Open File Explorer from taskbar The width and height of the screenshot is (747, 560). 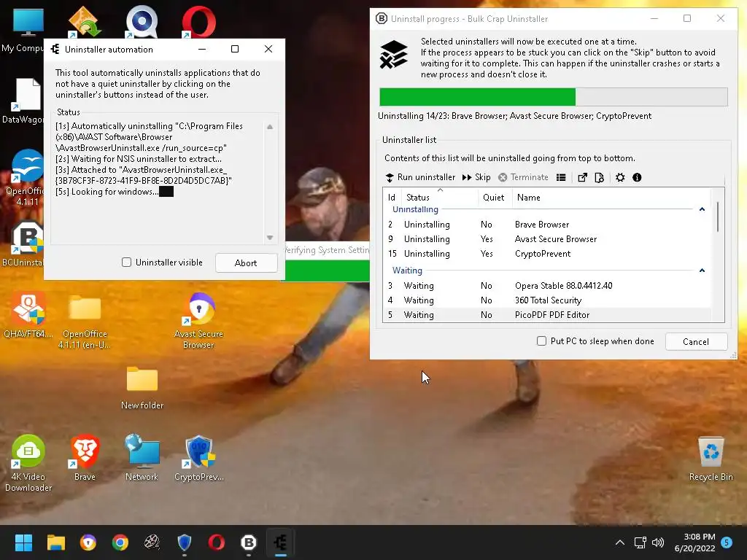pyautogui.click(x=55, y=542)
